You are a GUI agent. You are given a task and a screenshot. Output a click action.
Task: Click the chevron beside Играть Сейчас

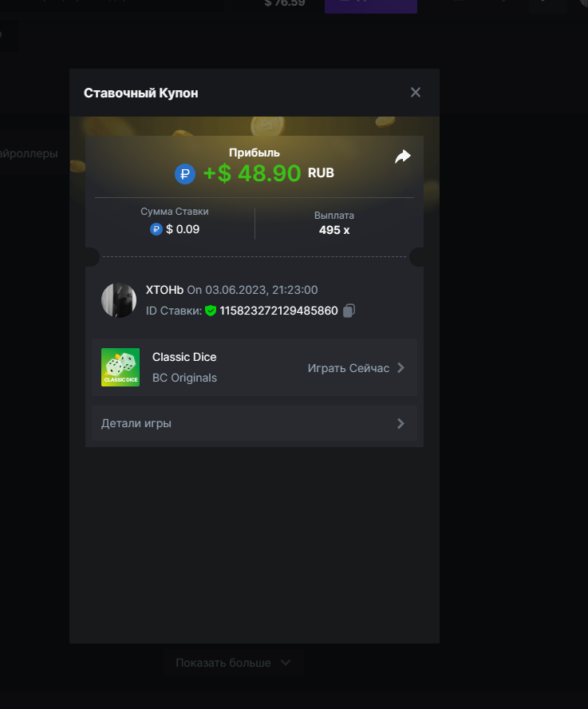pyautogui.click(x=401, y=368)
